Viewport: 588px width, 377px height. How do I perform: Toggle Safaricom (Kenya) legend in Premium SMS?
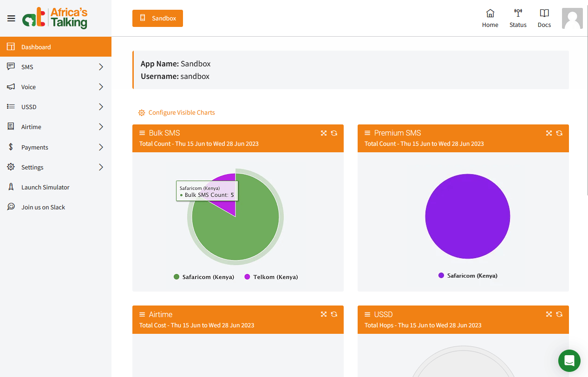click(468, 276)
